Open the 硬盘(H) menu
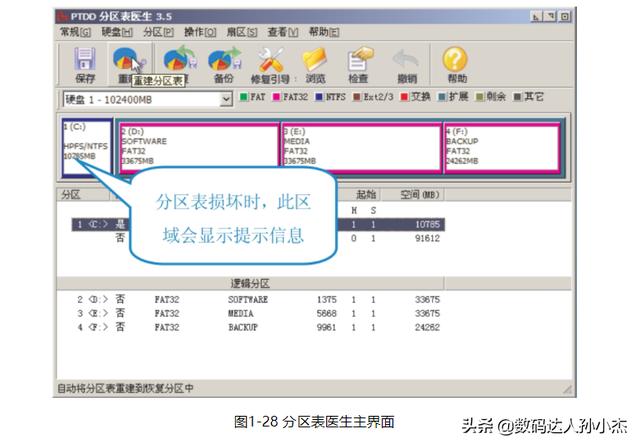Image resolution: width=640 pixels, height=447 pixels. [x=117, y=32]
